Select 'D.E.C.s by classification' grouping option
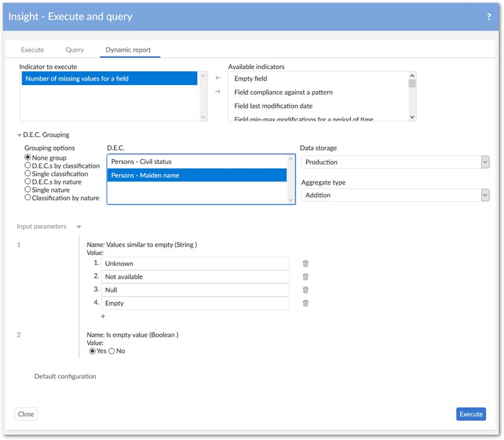The width and height of the screenshot is (504, 440). [28, 166]
